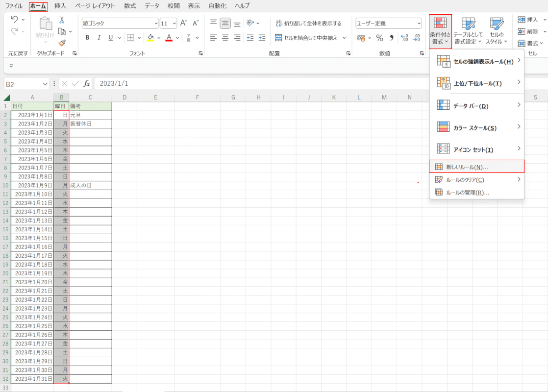The image size is (548, 392).
Task: Click the cut scissors icon
Action: pyautogui.click(x=62, y=20)
